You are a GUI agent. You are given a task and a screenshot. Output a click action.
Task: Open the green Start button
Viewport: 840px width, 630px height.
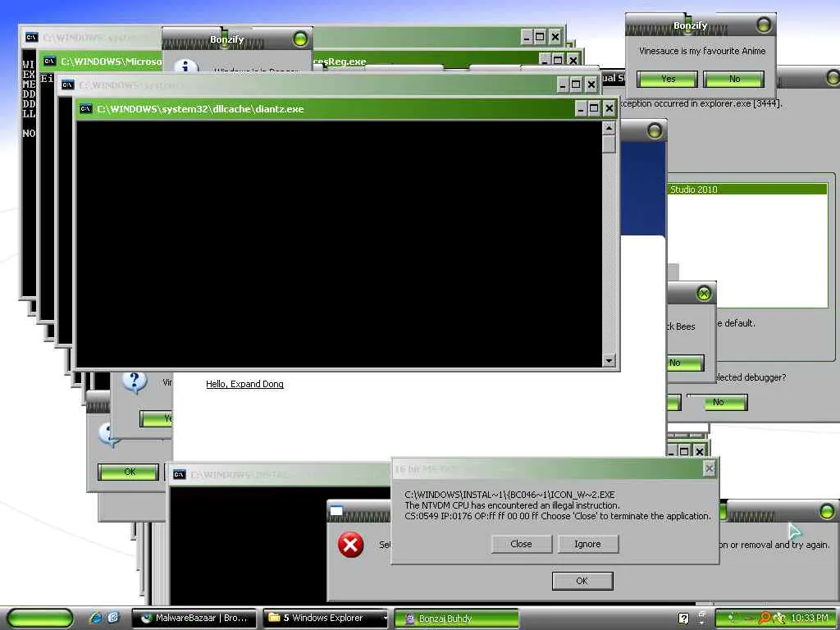point(39,619)
